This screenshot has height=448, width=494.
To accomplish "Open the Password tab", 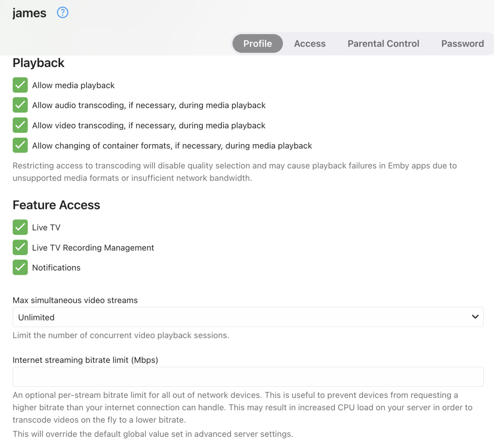I will [462, 44].
